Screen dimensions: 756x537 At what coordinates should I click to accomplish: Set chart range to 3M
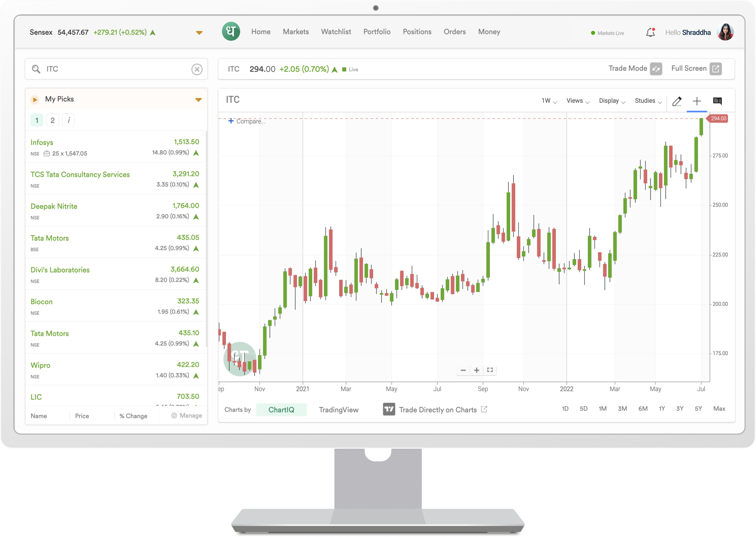[x=622, y=408]
